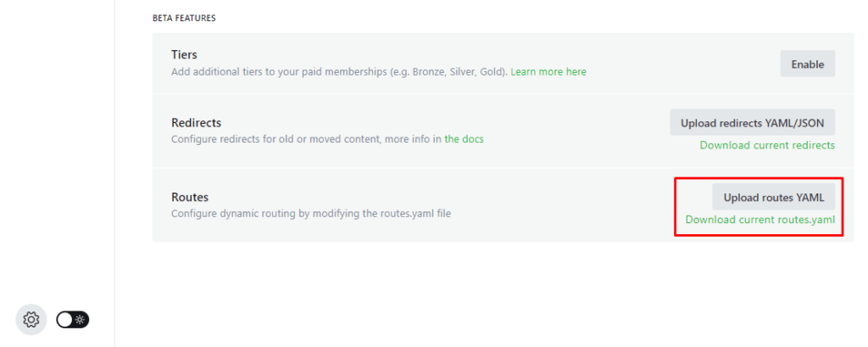Image resolution: width=868 pixels, height=347 pixels.
Task: Click the tiers description about Bronze, Silver, Gold
Action: pos(339,72)
